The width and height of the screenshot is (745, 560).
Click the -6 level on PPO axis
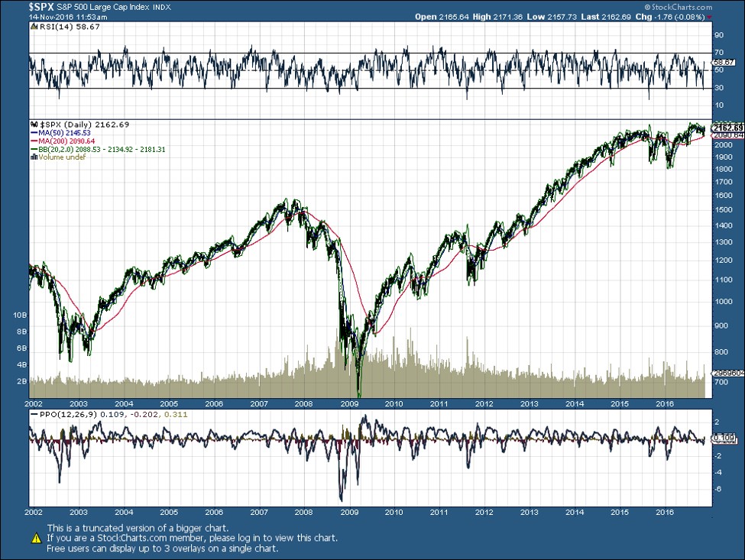click(717, 489)
